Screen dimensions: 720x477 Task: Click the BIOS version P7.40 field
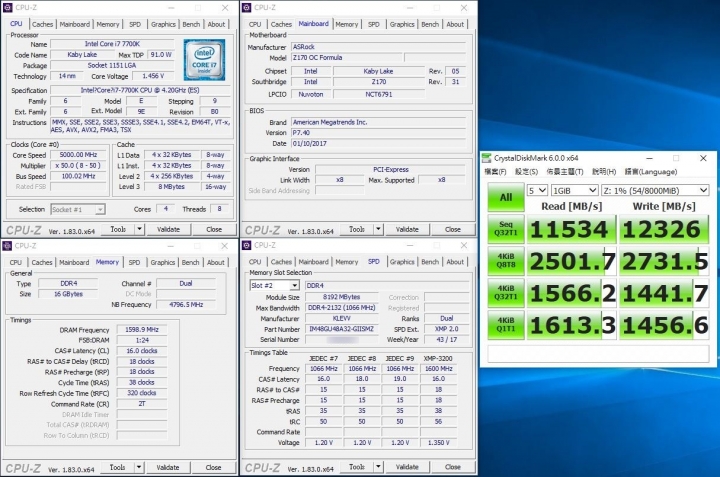pos(378,133)
